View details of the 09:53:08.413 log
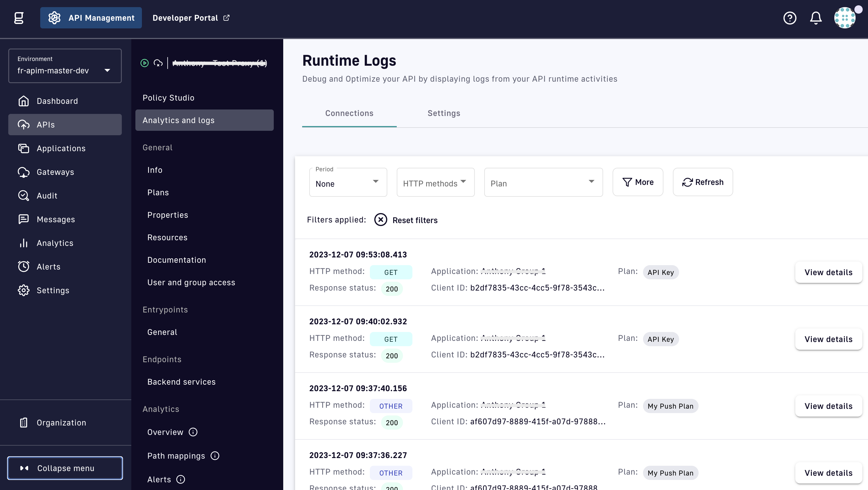Viewport: 868px width, 490px height. coord(828,272)
